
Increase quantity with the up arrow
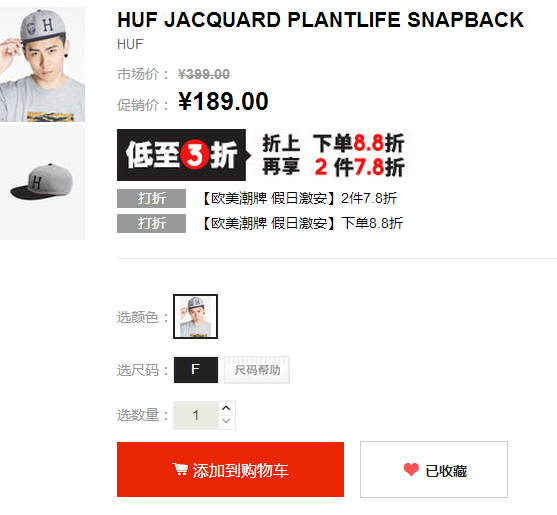227,408
